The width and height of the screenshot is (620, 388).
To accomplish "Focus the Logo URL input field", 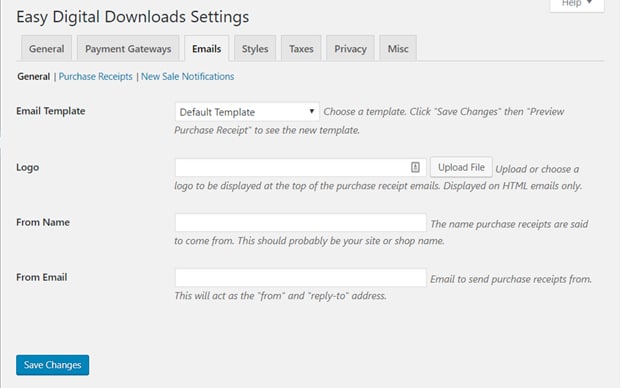I will click(x=301, y=167).
